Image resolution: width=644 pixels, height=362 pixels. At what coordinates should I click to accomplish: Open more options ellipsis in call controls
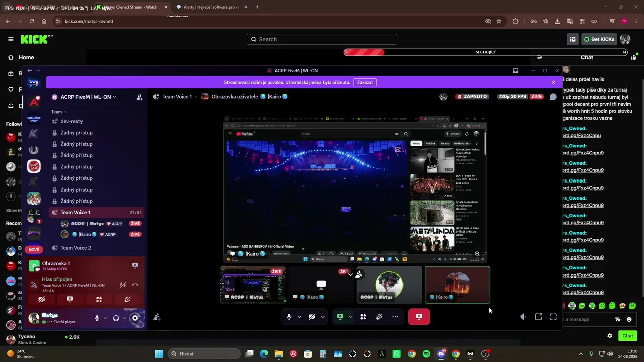pyautogui.click(x=395, y=317)
